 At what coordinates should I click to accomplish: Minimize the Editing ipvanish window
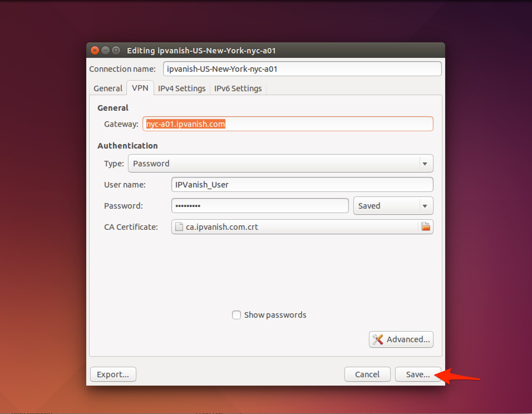click(105, 50)
